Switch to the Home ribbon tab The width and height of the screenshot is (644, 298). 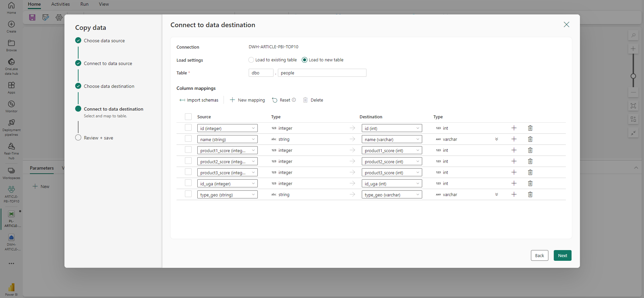point(34,4)
